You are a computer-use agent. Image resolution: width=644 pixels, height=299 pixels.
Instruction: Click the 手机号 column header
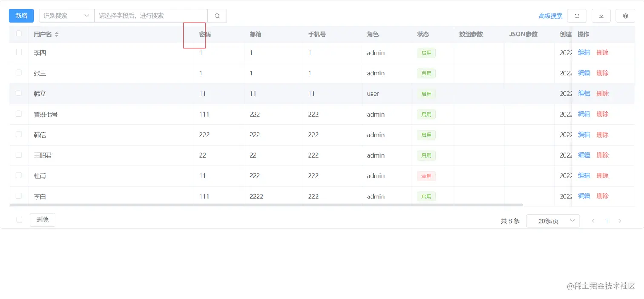click(317, 34)
